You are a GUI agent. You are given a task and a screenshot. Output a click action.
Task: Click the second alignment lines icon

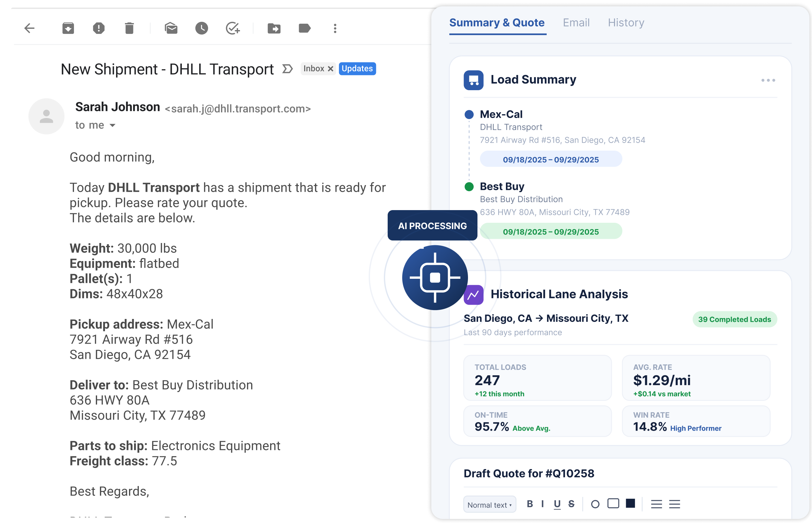point(674,505)
